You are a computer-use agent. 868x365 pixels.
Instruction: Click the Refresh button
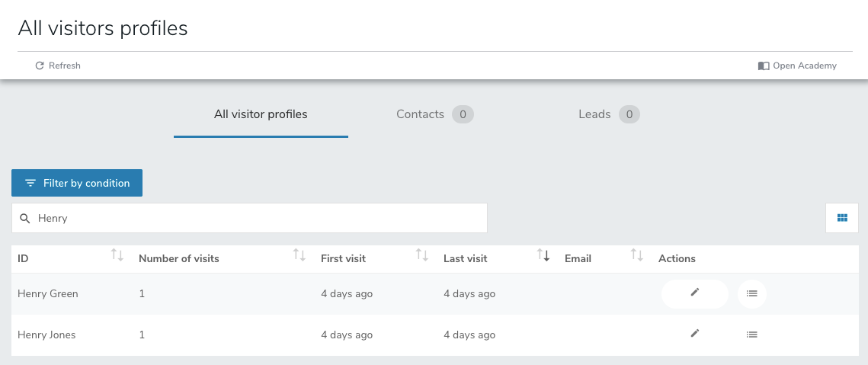(x=58, y=66)
